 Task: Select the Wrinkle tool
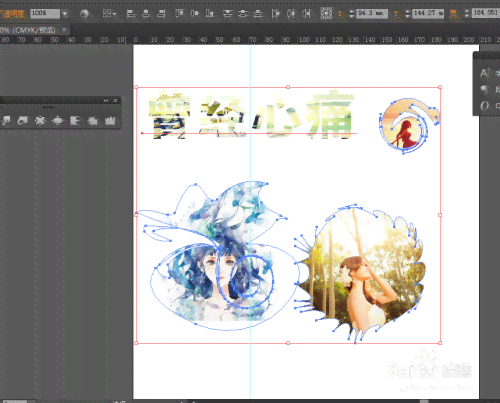coord(110,120)
